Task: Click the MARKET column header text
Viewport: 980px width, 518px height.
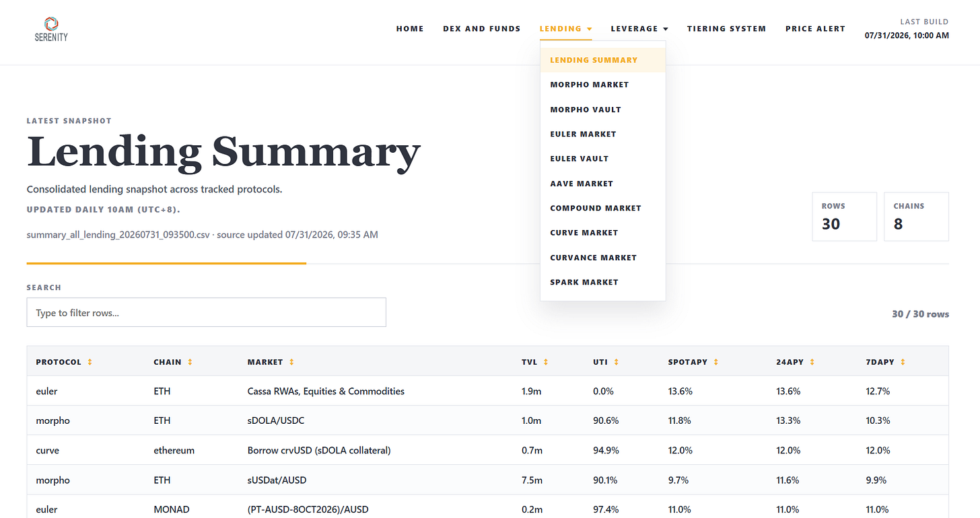Action: [265, 362]
